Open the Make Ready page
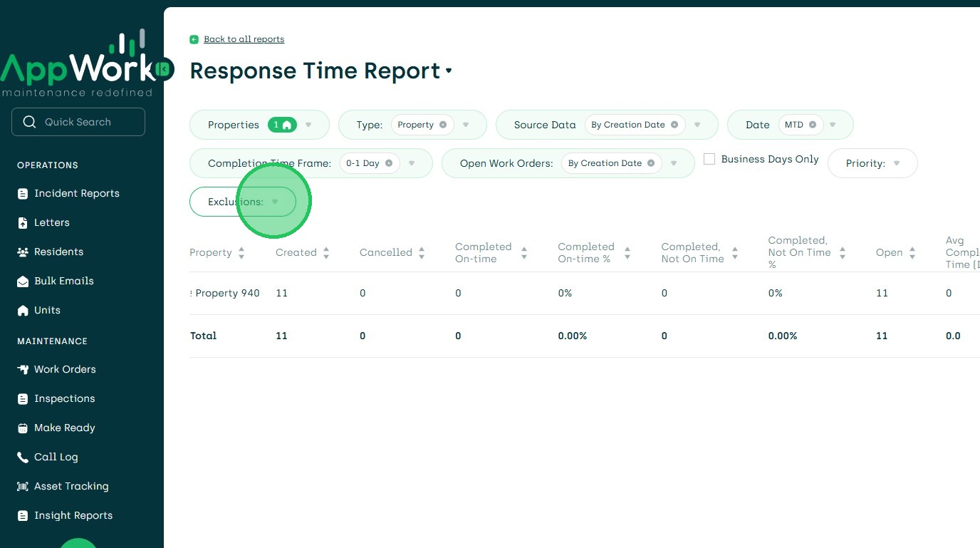Viewport: 980px width, 548px height. [65, 428]
